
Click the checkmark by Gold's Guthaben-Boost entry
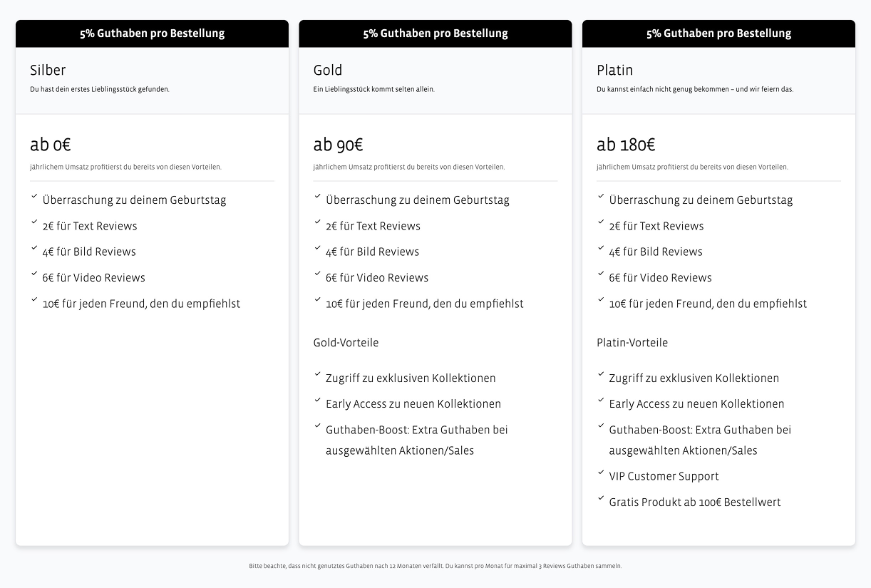click(317, 425)
